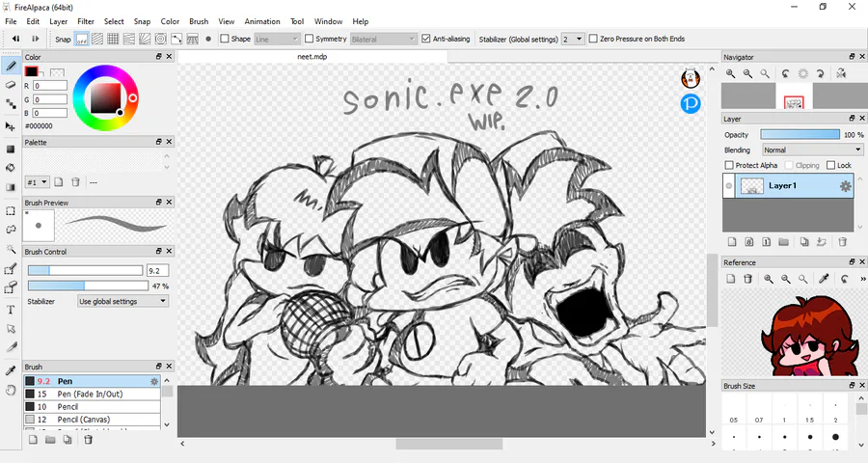Click the Navigator rotate left icon

tap(785, 73)
